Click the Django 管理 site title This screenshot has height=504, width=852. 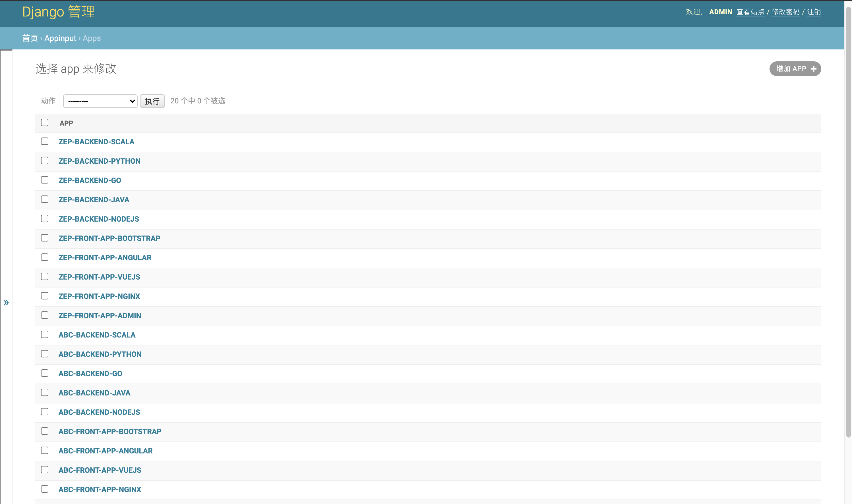59,12
